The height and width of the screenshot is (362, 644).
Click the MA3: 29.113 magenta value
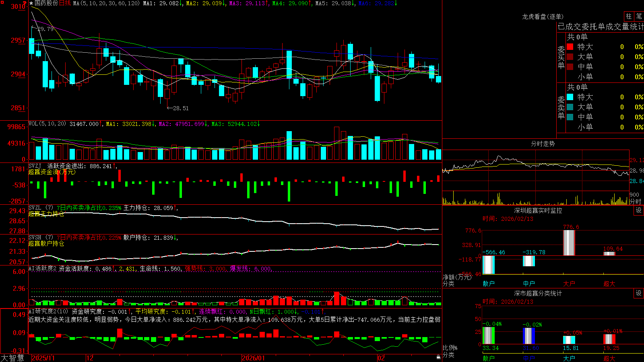click(x=247, y=3)
